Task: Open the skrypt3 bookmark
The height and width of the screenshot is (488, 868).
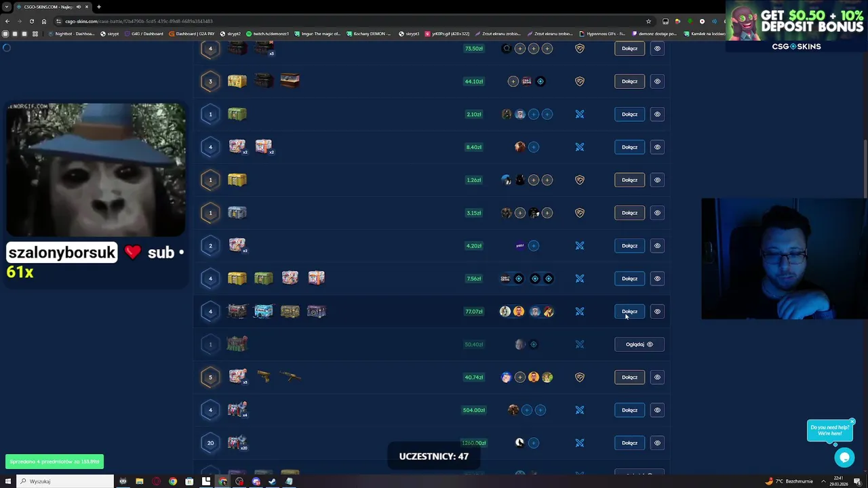Action: [409, 33]
